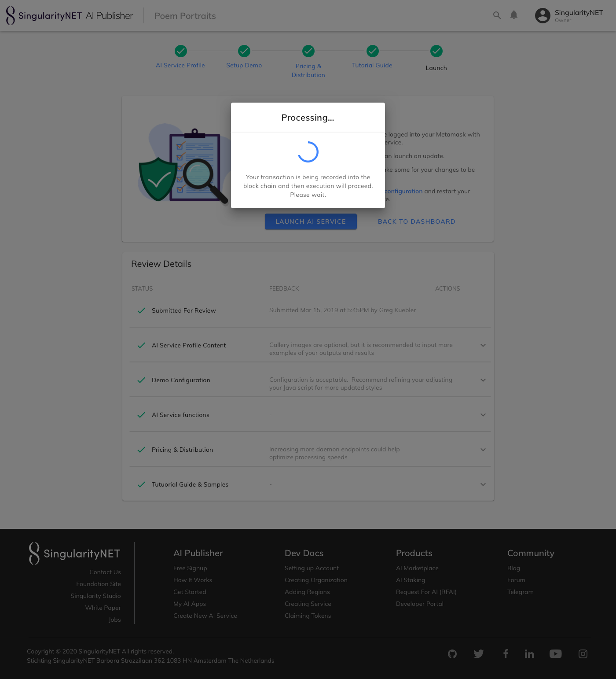The image size is (616, 679).
Task: Expand the Pricing & Distribution row chevron
Action: pyautogui.click(x=483, y=450)
